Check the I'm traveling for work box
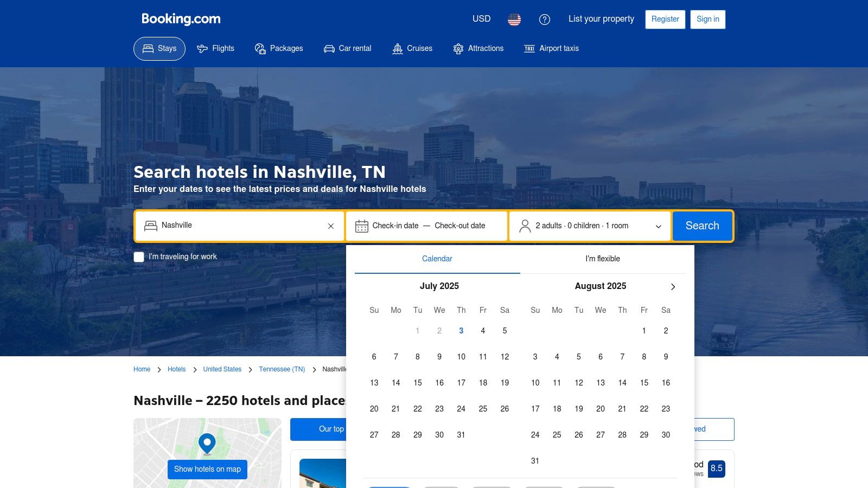 139,257
